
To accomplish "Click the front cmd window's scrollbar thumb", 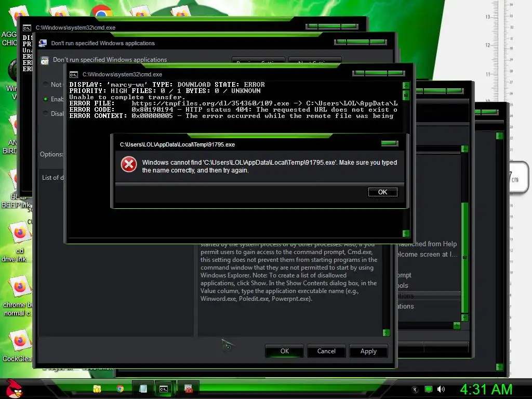I will [x=406, y=95].
